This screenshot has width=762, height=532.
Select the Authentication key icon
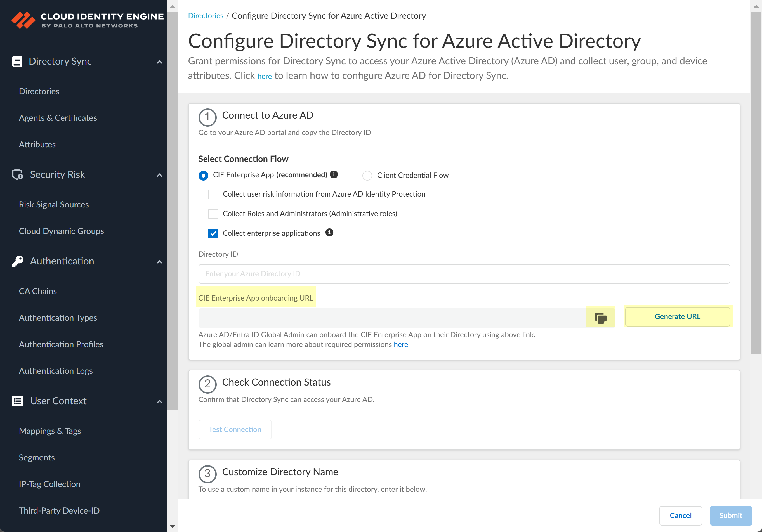tap(17, 261)
